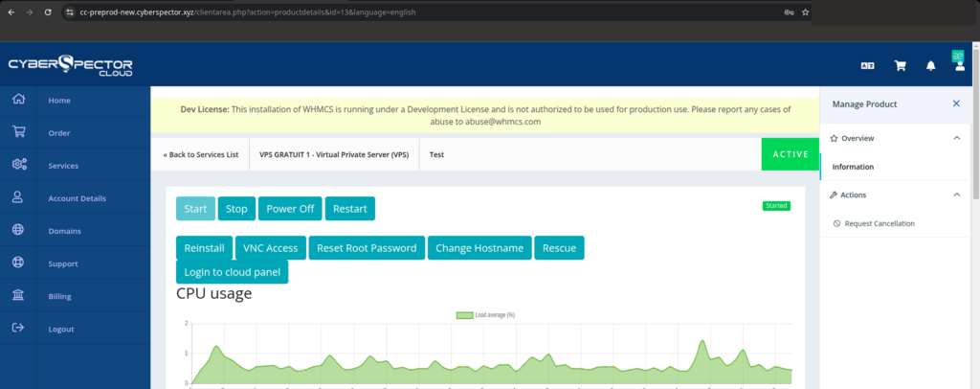The image size is (980, 389).
Task: Open the user account avatar icon
Action: click(x=960, y=66)
